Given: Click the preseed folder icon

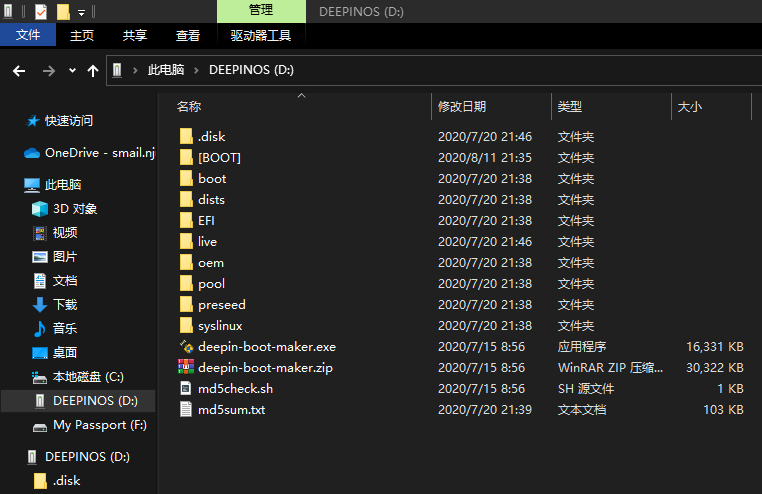Looking at the screenshot, I should (x=186, y=305).
